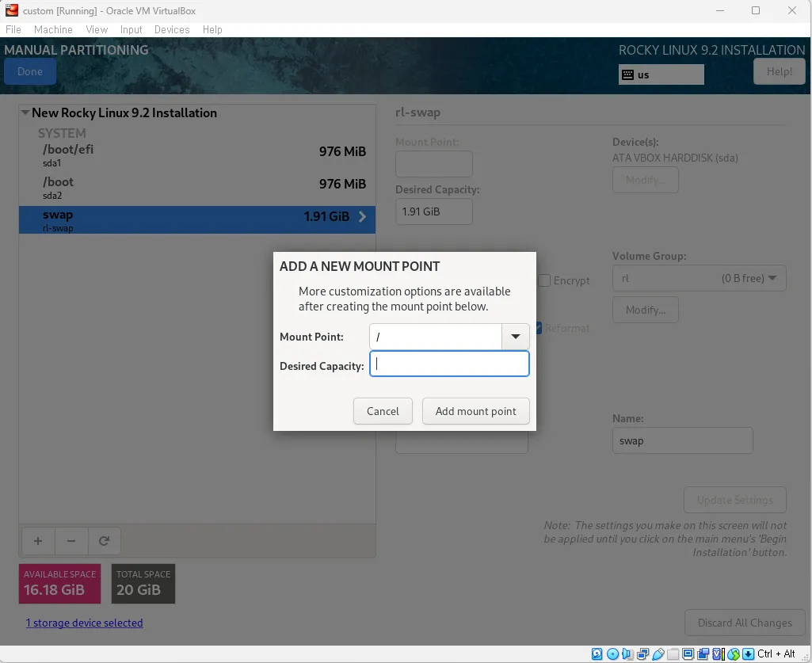
Task: Click the VirtualBox window title icon
Action: point(11,10)
